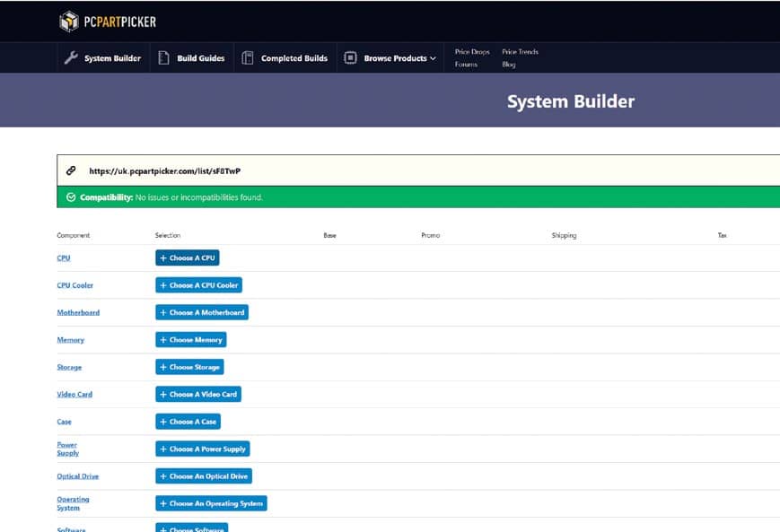Click the Choose An Operating System button
The image size is (780, 532).
(212, 503)
